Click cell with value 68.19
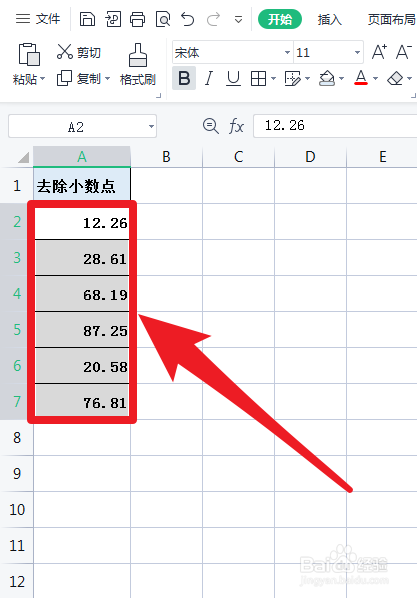The height and width of the screenshot is (598, 417). pos(82,294)
